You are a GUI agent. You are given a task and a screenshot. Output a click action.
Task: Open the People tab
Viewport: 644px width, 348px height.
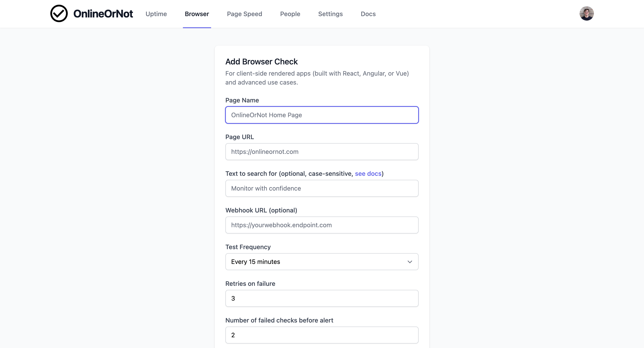290,14
